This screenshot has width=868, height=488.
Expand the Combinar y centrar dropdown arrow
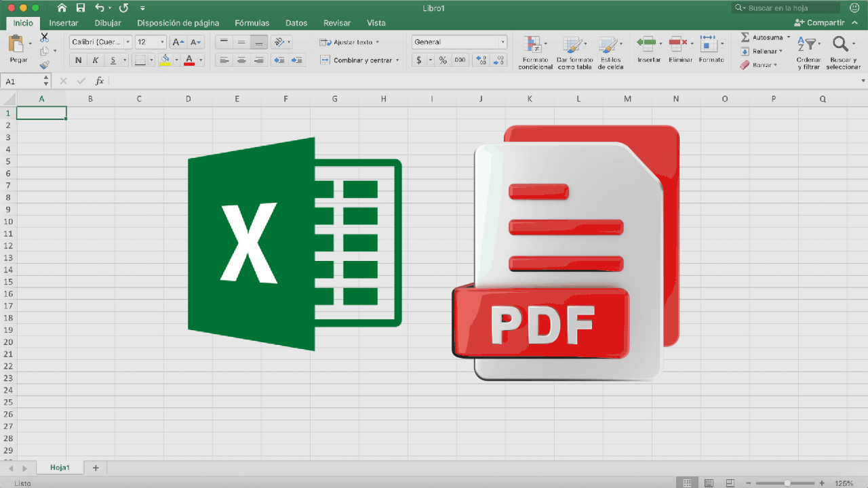pos(397,60)
